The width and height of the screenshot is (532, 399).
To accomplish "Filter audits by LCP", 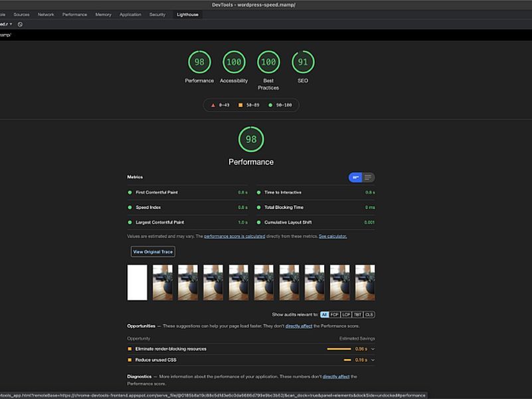I will tap(347, 315).
